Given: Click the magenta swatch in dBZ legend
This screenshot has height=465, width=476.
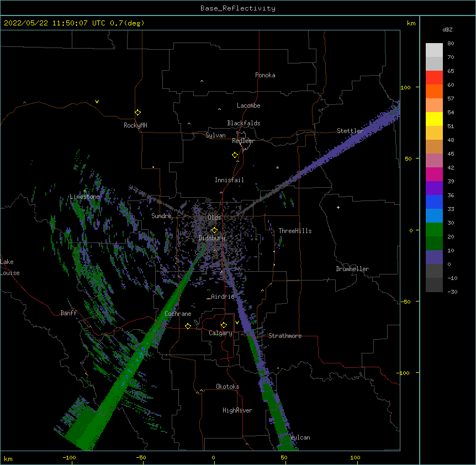Looking at the screenshot, I should [x=434, y=174].
